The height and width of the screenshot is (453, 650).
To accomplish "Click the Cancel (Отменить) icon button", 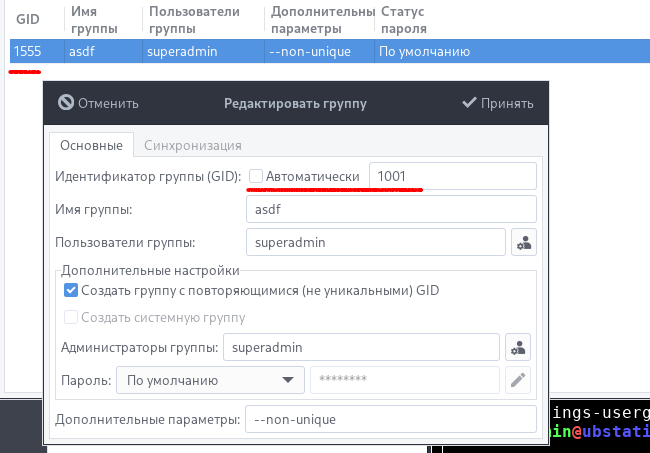I will (98, 103).
